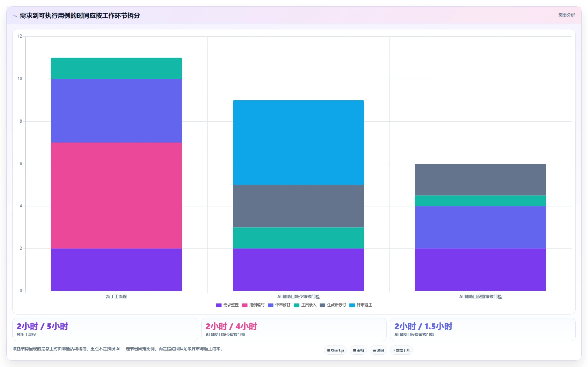The width and height of the screenshot is (588, 367).
Task: Toggle the 生成后修订 series via its legend label
Action: [x=336, y=305]
